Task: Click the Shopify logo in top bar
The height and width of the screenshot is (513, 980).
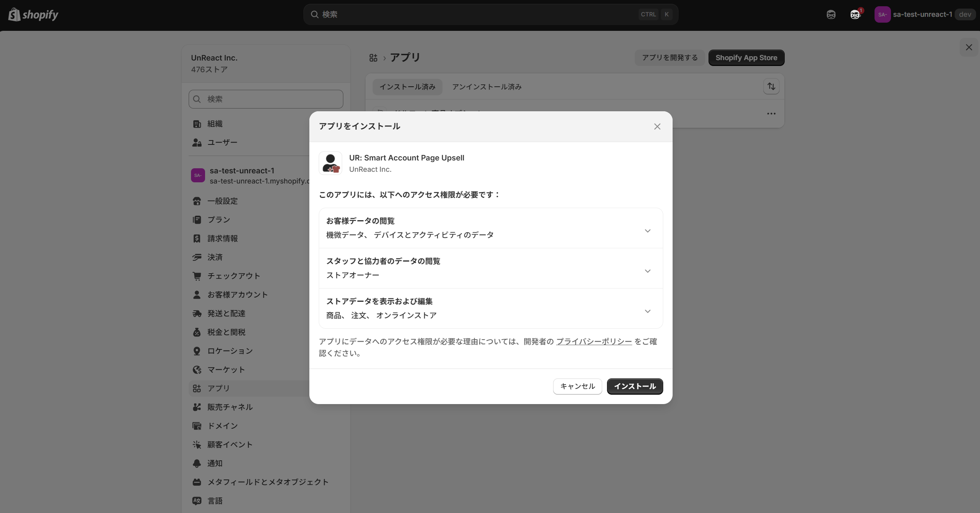Action: point(33,15)
